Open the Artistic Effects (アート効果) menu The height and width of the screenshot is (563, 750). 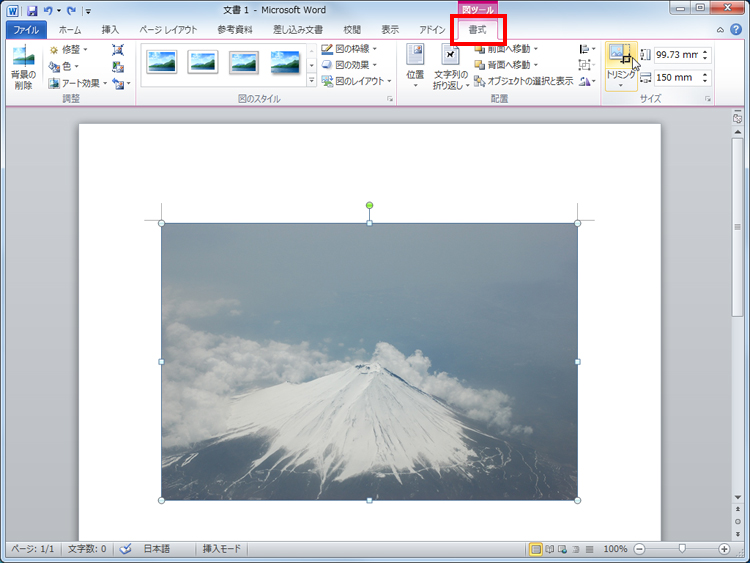point(78,83)
